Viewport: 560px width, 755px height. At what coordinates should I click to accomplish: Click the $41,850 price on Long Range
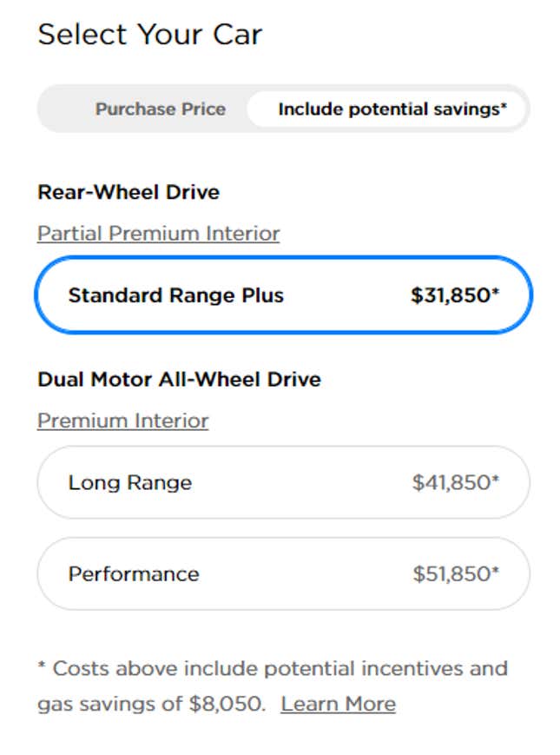(456, 482)
